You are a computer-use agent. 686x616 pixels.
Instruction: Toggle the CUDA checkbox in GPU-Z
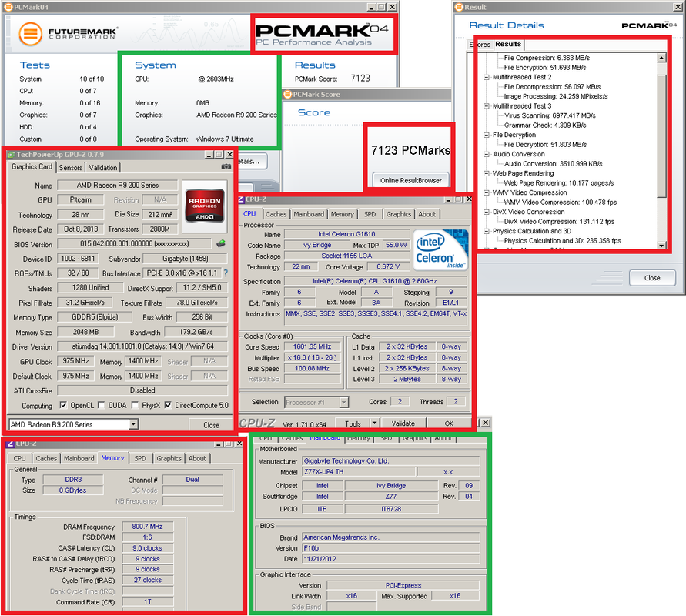[x=101, y=405]
